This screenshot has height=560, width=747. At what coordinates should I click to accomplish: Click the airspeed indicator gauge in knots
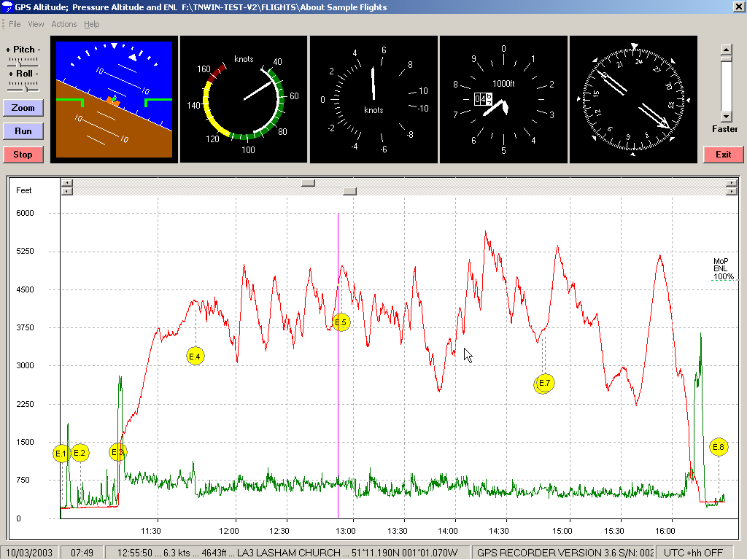[244, 99]
